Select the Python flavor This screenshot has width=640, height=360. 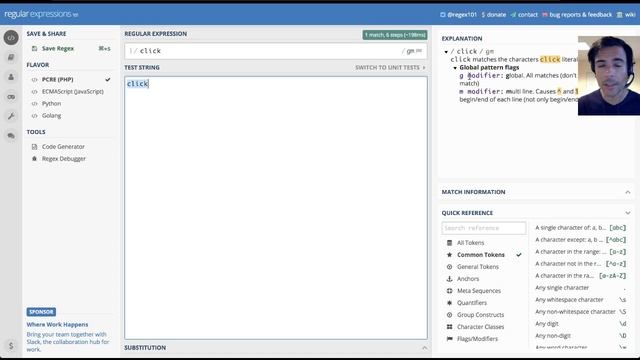click(71, 104)
